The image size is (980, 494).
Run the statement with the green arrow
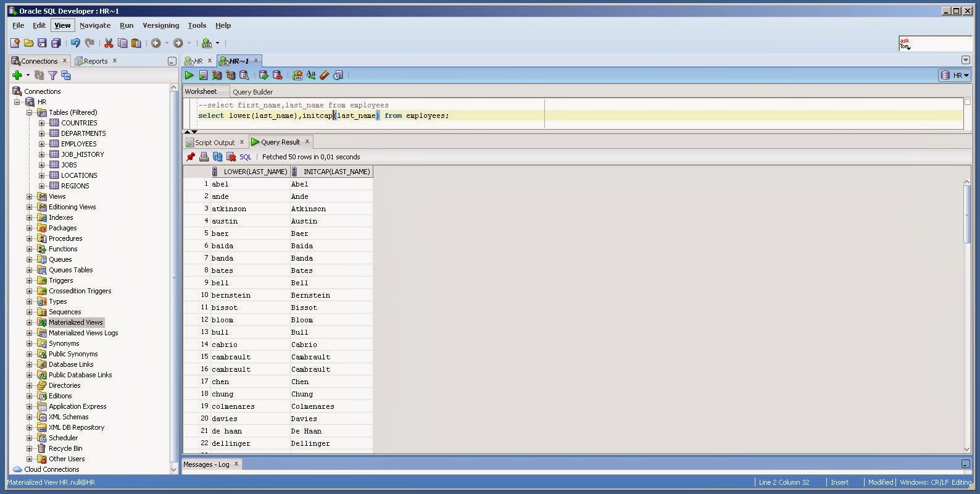pos(189,75)
